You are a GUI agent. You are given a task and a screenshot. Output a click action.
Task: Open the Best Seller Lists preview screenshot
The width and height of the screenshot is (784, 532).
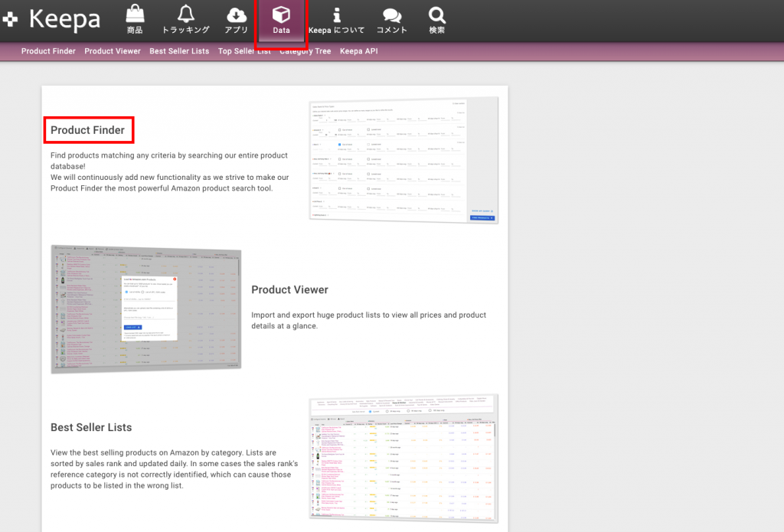point(403,458)
